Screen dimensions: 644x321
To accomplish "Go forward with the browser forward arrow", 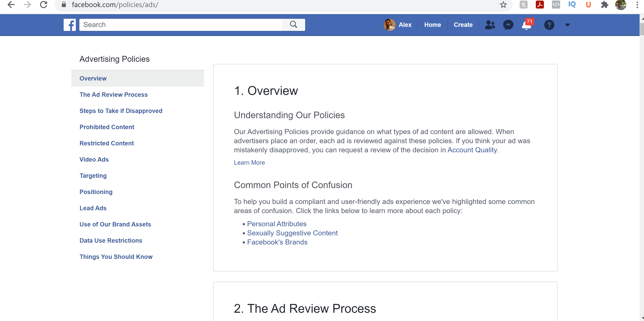I will click(27, 5).
